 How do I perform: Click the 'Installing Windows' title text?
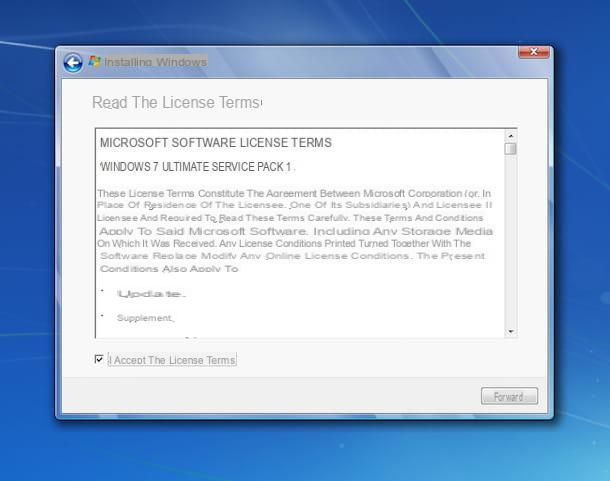click(156, 62)
